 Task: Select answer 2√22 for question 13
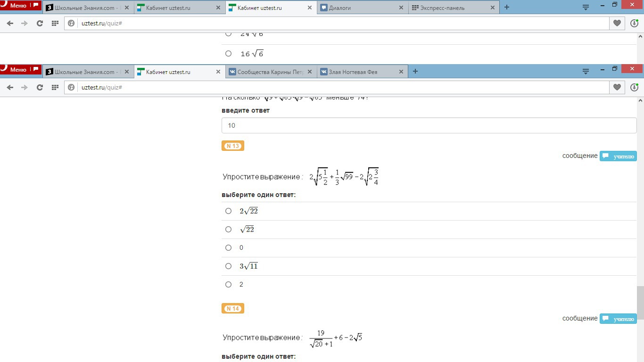[x=229, y=211]
